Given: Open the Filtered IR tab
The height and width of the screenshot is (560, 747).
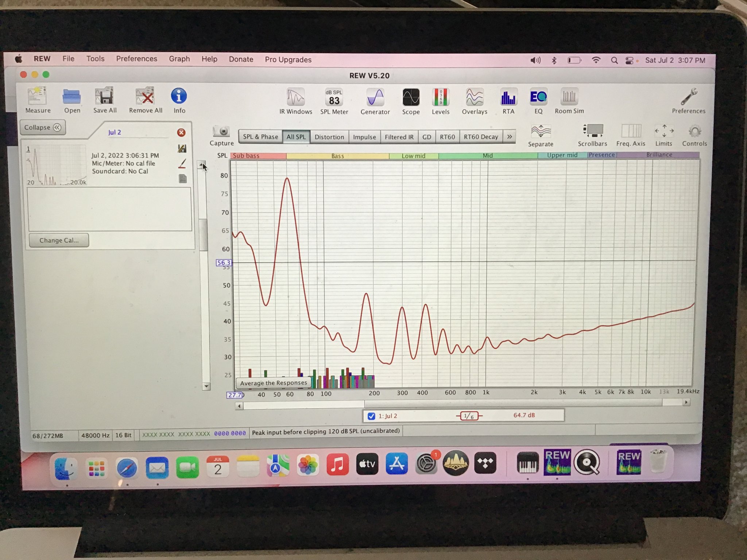Looking at the screenshot, I should coord(399,137).
